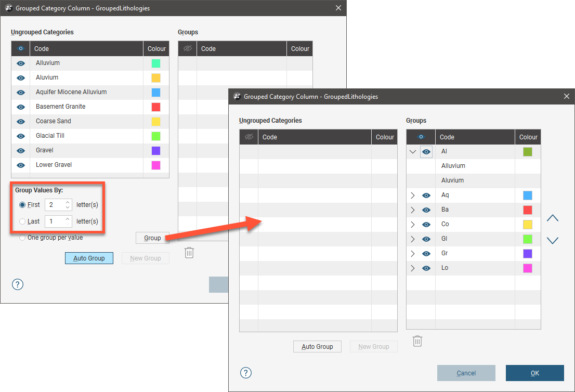575x392 pixels.
Task: Click the First letters number field
Action: (55, 205)
